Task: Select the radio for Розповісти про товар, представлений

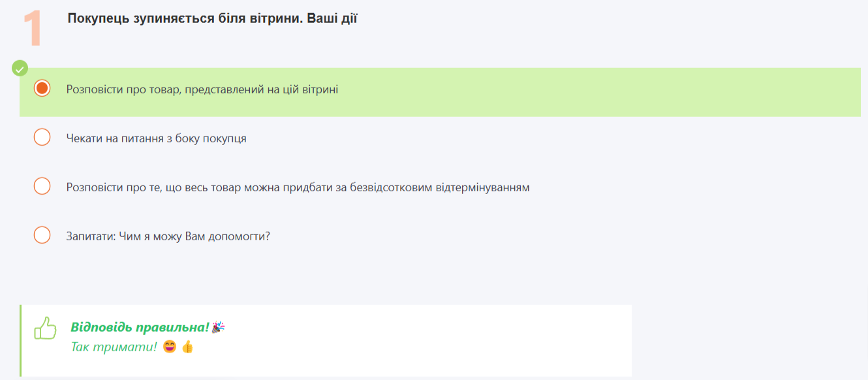Action: [42, 88]
